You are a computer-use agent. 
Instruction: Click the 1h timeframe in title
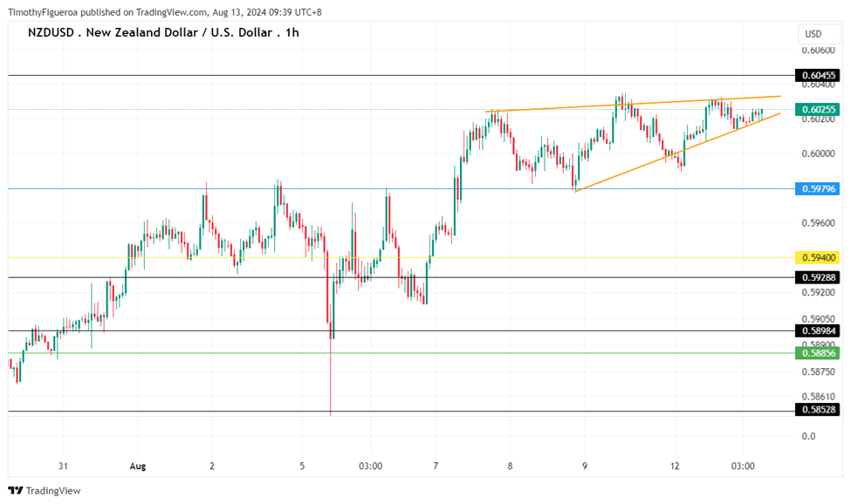[292, 32]
